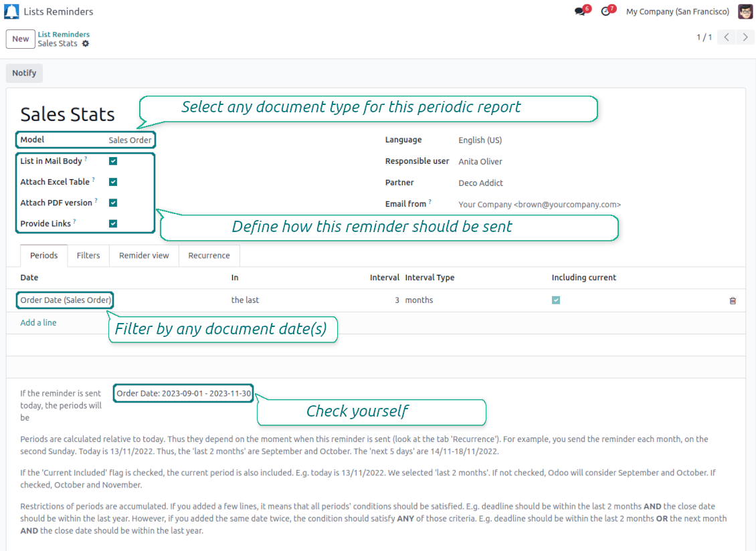Open the 'the last' In selector
Viewport: 756px width, 551px height.
point(245,300)
